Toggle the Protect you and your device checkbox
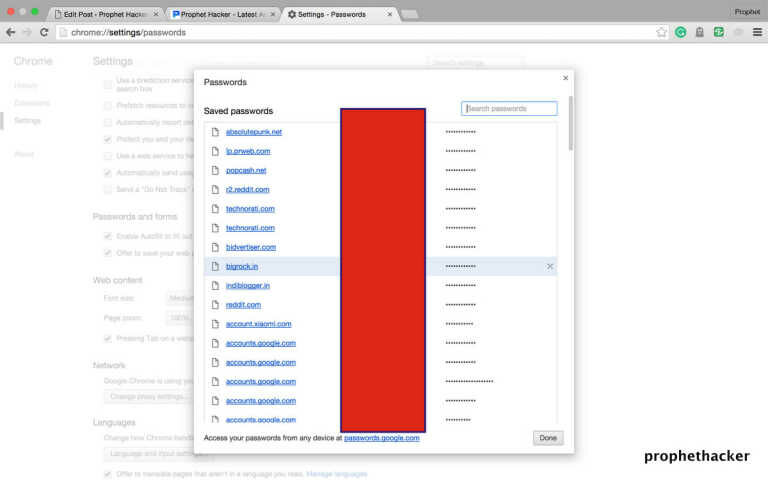Screen dimensions: 768x480 (x=108, y=139)
